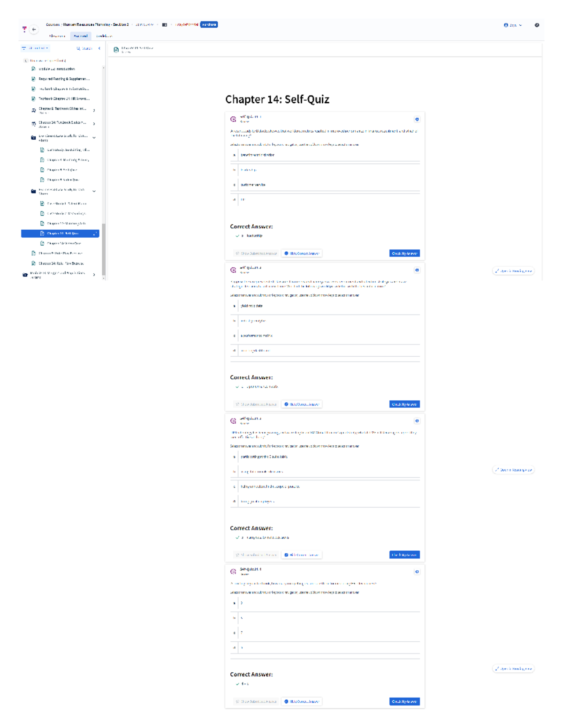The height and width of the screenshot is (728, 563).
Task: Choose answer c 'a performance metric' in Self-Quiz 14.2
Action: click(325, 336)
